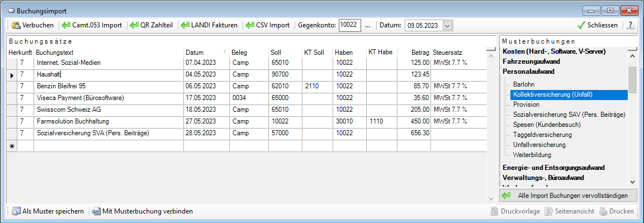This screenshot has width=644, height=223.
Task: Select Sozialversicherung SVA (Pers. Beiträge) row
Action: click(x=92, y=134)
